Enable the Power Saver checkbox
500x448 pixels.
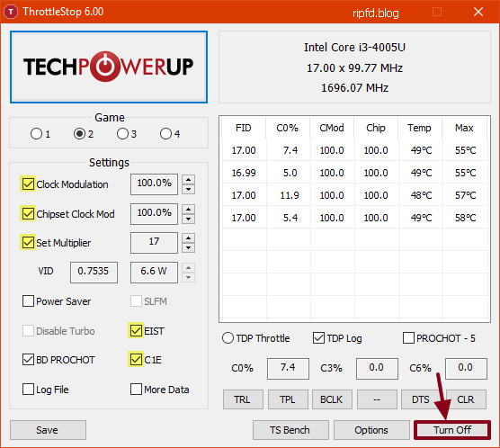pos(28,300)
